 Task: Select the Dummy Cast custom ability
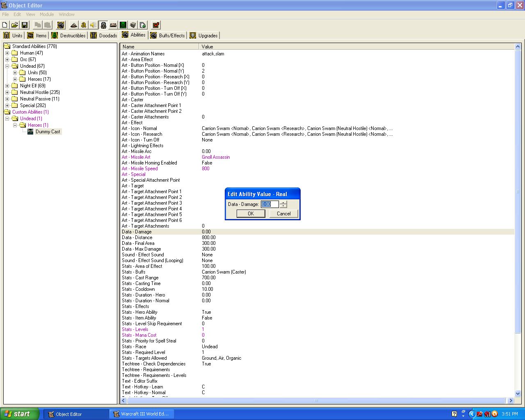tap(48, 132)
